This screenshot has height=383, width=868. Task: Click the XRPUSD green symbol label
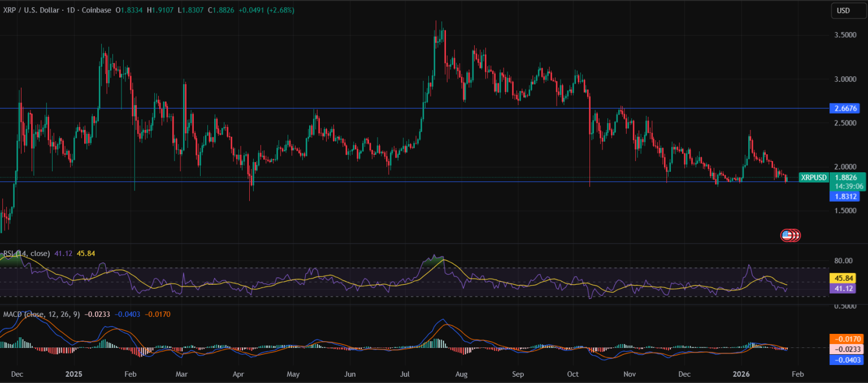(813, 177)
